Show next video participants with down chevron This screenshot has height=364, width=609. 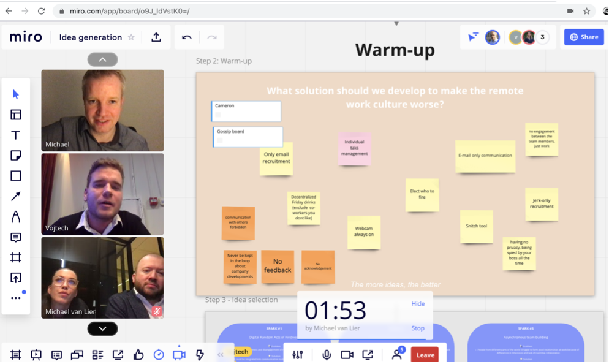[102, 328]
